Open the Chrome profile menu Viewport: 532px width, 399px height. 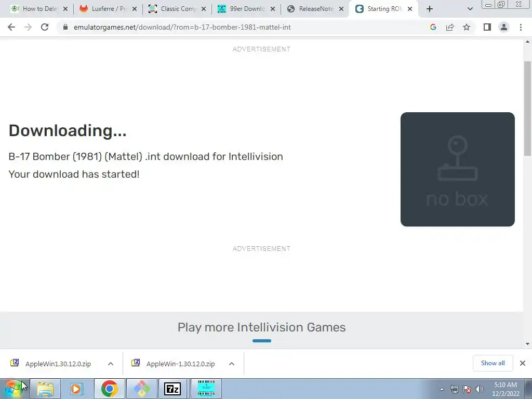point(504,27)
